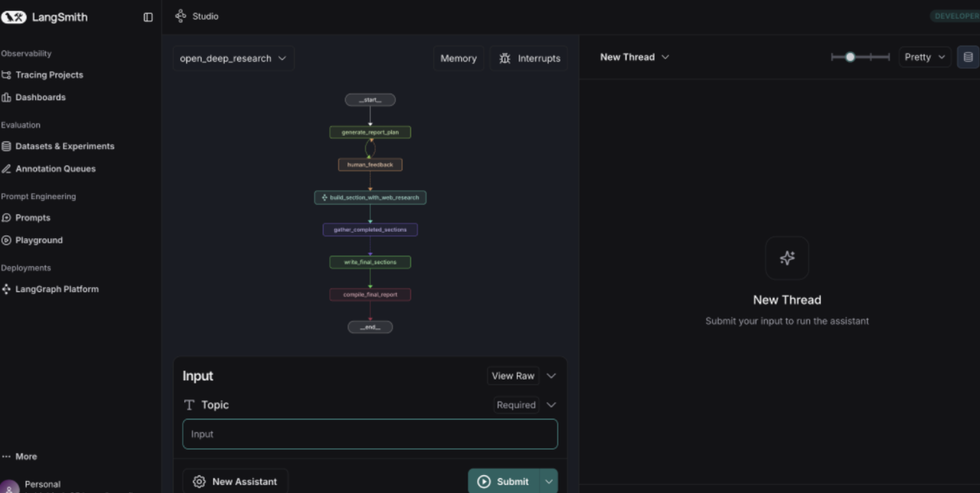Image resolution: width=980 pixels, height=493 pixels.
Task: Click the Tracing Projects icon
Action: point(6,75)
